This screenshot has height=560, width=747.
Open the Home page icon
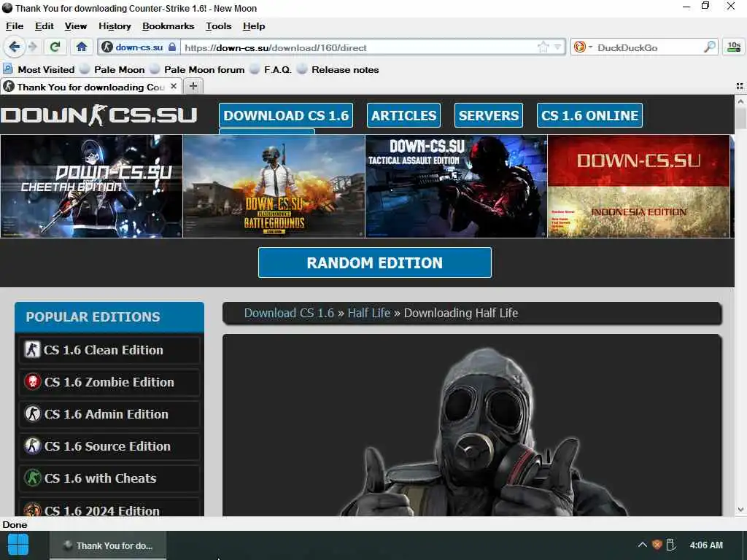tap(82, 47)
